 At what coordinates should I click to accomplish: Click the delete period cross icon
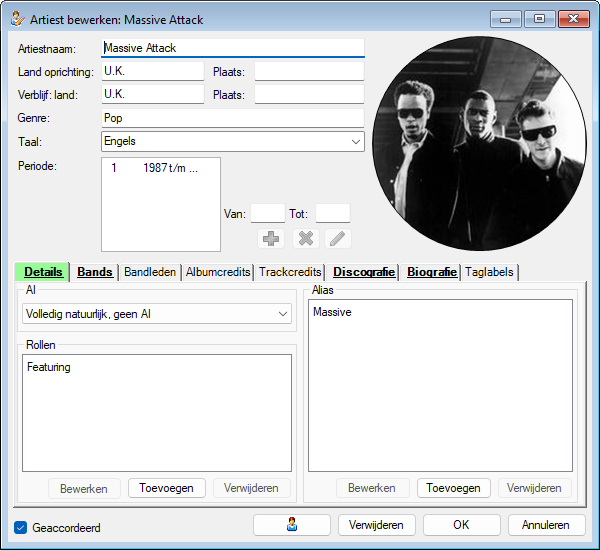pos(306,238)
